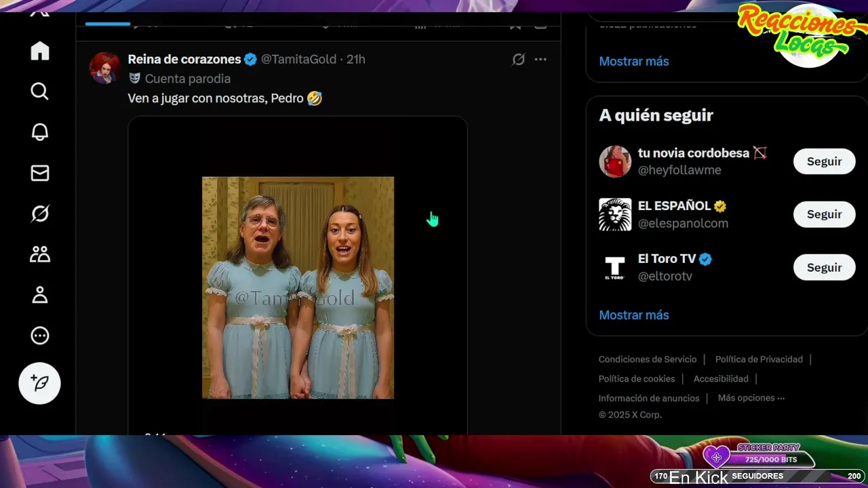Open tu novia cordobesa avatar
868x488 pixels.
[x=615, y=161]
